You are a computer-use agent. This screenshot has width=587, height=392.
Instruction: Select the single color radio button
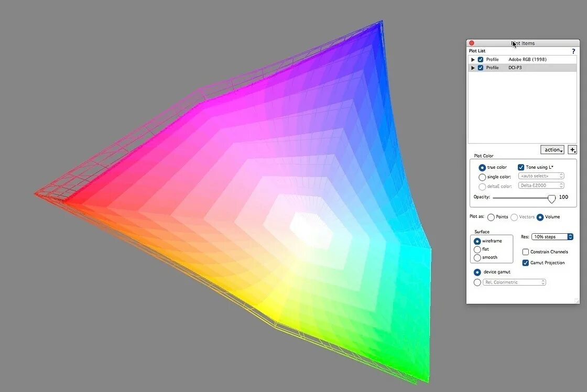(x=482, y=177)
